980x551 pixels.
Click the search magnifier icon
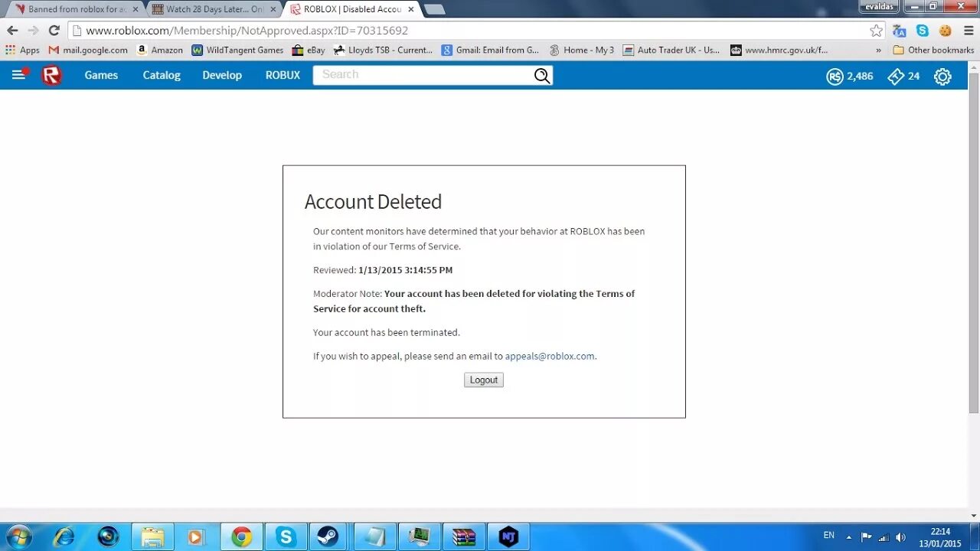point(542,75)
